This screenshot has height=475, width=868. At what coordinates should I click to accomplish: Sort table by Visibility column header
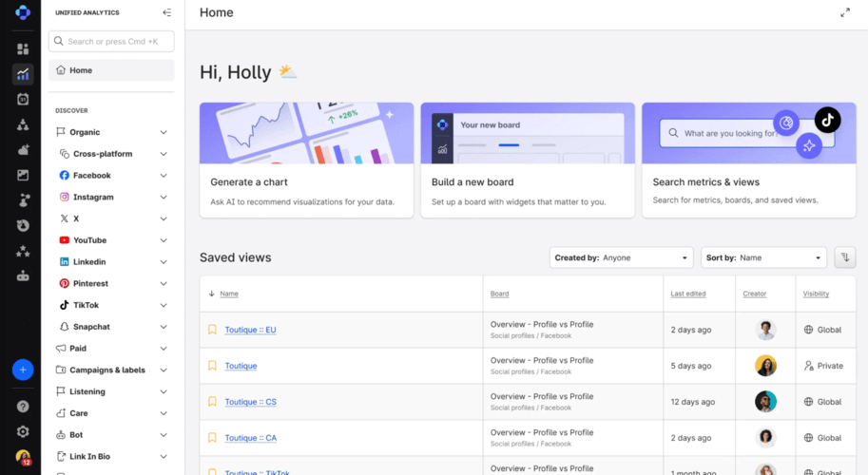(x=816, y=294)
